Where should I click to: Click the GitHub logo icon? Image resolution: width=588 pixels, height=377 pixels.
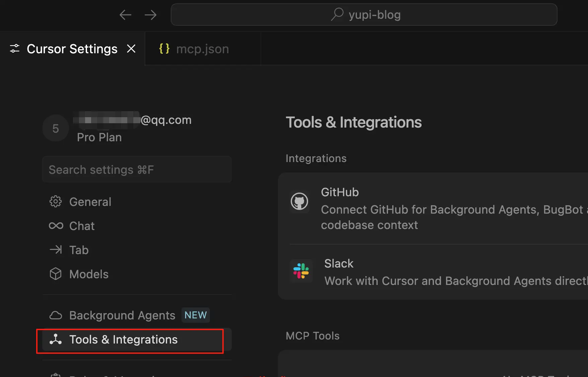click(x=299, y=202)
